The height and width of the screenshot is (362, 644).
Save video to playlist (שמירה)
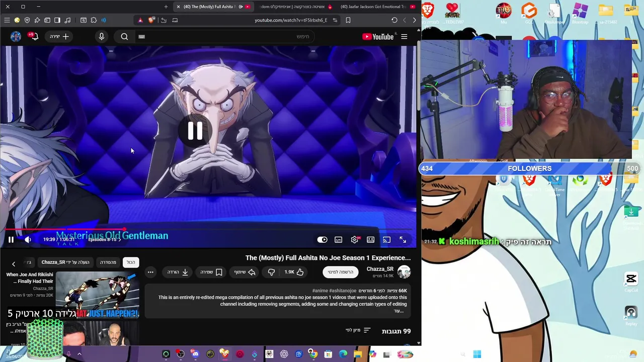point(211,272)
